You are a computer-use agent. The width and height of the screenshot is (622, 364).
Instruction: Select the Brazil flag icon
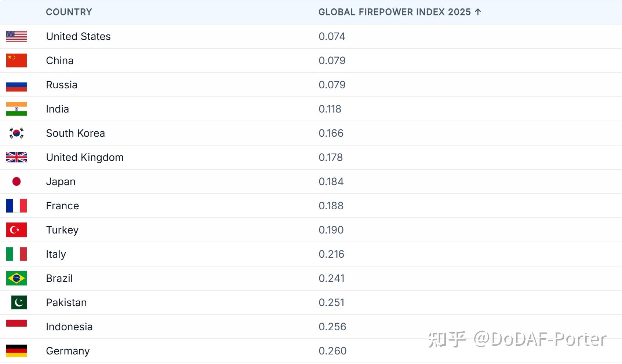[x=17, y=278]
